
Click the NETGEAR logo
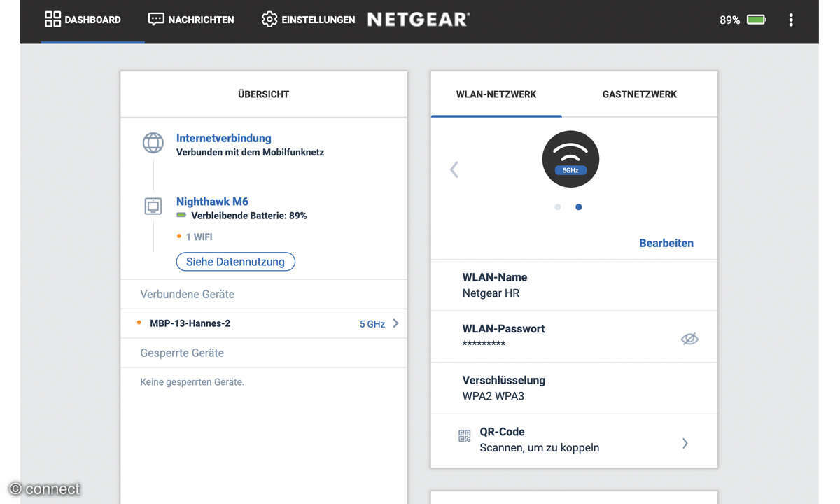(419, 20)
